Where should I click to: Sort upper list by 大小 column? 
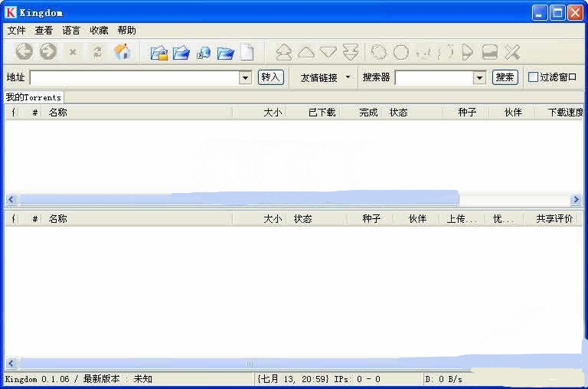click(x=260, y=112)
